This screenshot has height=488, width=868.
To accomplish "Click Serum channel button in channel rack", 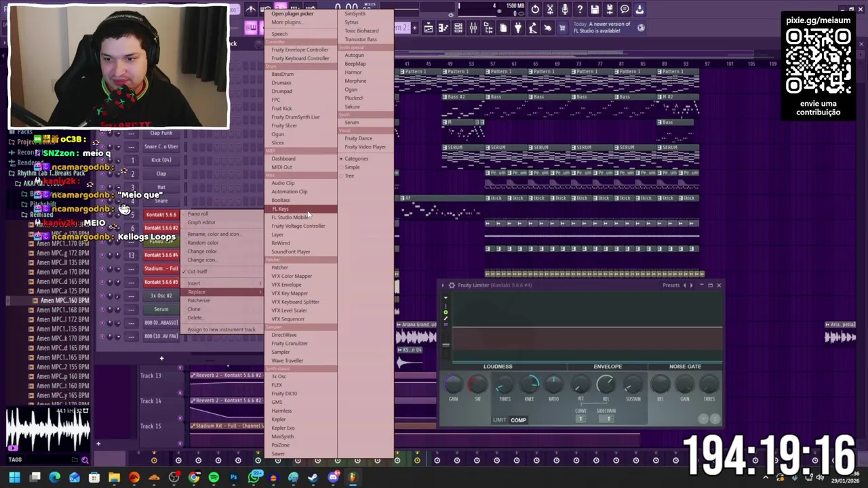I will [161, 309].
